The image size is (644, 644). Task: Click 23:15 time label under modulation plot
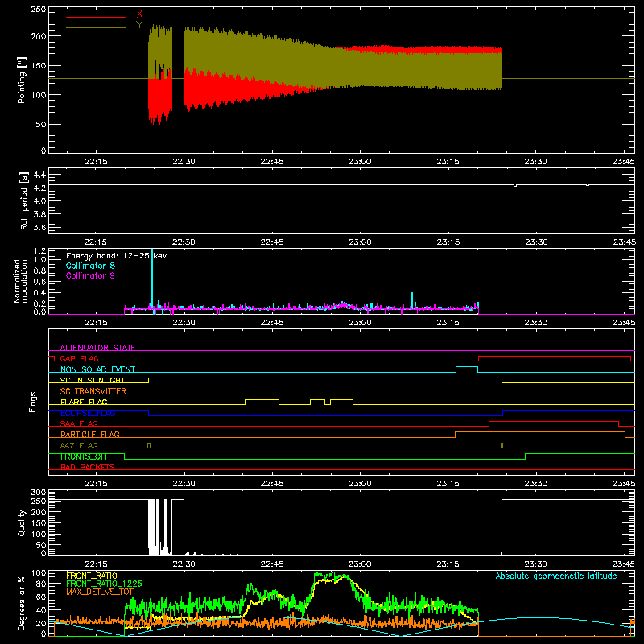coord(448,323)
